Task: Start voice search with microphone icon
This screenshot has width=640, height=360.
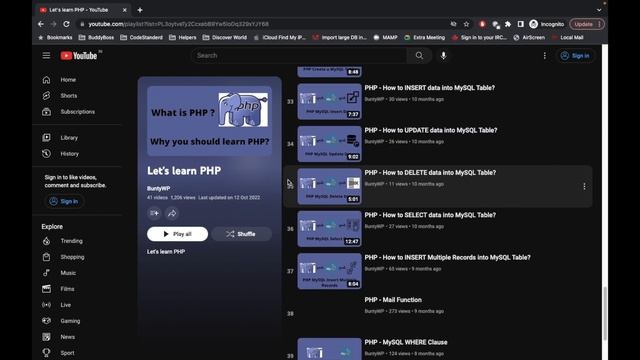Action: point(444,56)
